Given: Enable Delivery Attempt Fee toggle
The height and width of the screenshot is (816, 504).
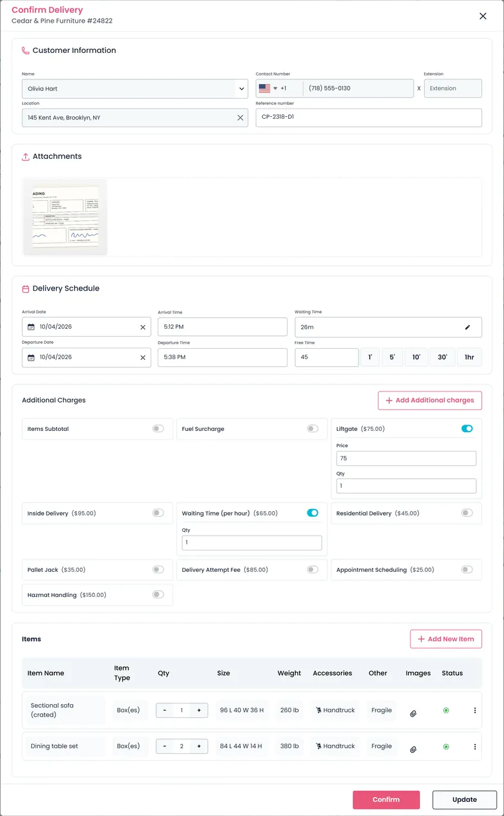Looking at the screenshot, I should [313, 570].
